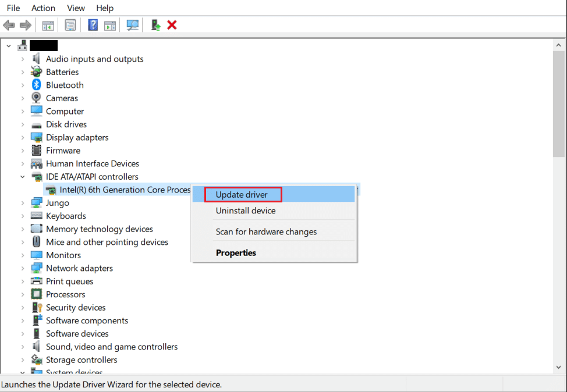This screenshot has width=567, height=392.
Task: Click the Cameras category icon
Action: coord(37,98)
